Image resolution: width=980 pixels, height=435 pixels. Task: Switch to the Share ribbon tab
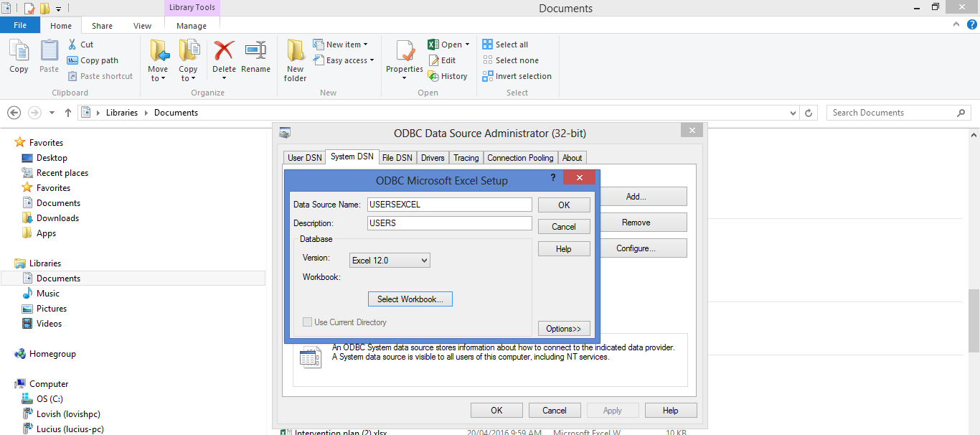click(x=102, y=26)
